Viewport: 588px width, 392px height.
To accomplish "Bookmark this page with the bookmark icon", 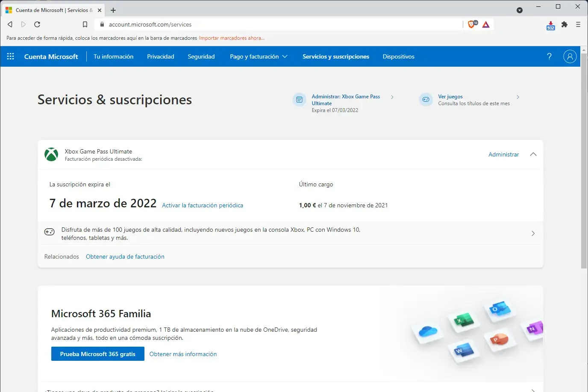I will coord(85,24).
